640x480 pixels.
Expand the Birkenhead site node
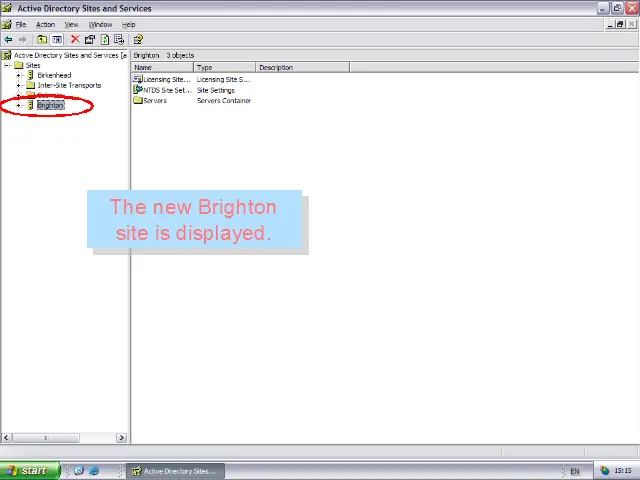pos(18,75)
